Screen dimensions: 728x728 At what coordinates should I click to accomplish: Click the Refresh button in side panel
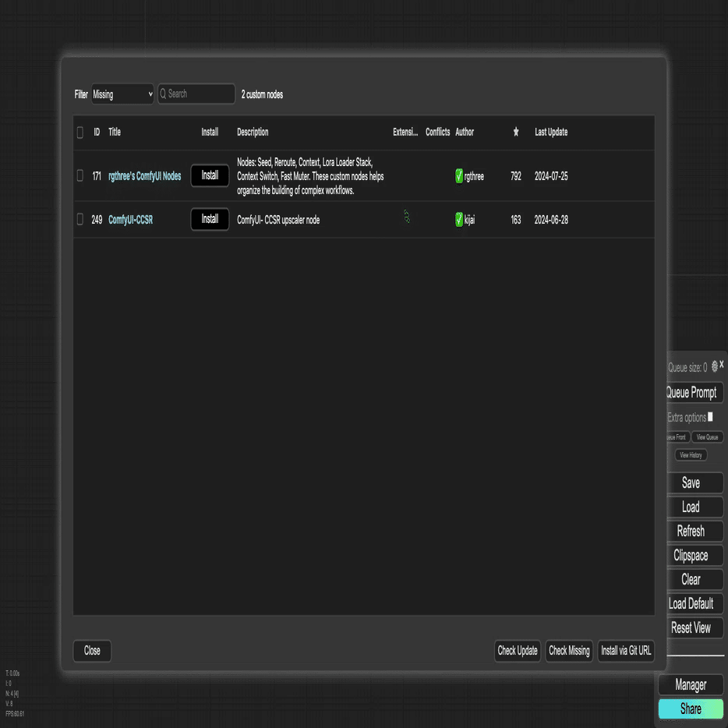pyautogui.click(x=694, y=531)
